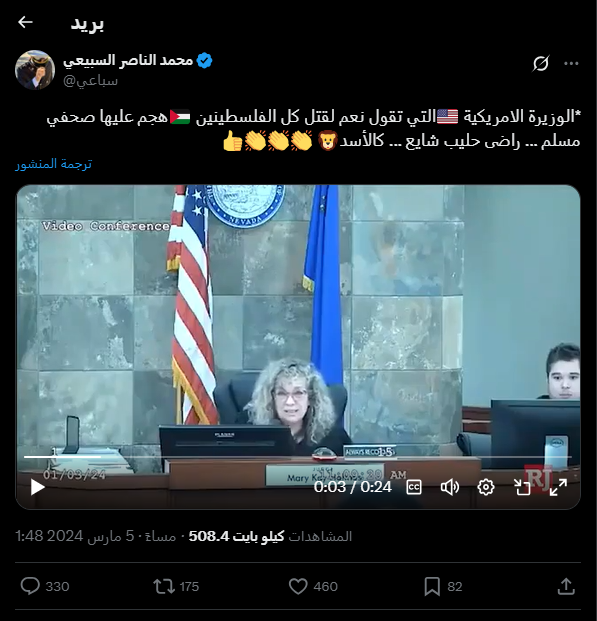
Task: Repost using the retweet arrows icon
Action: 164,587
